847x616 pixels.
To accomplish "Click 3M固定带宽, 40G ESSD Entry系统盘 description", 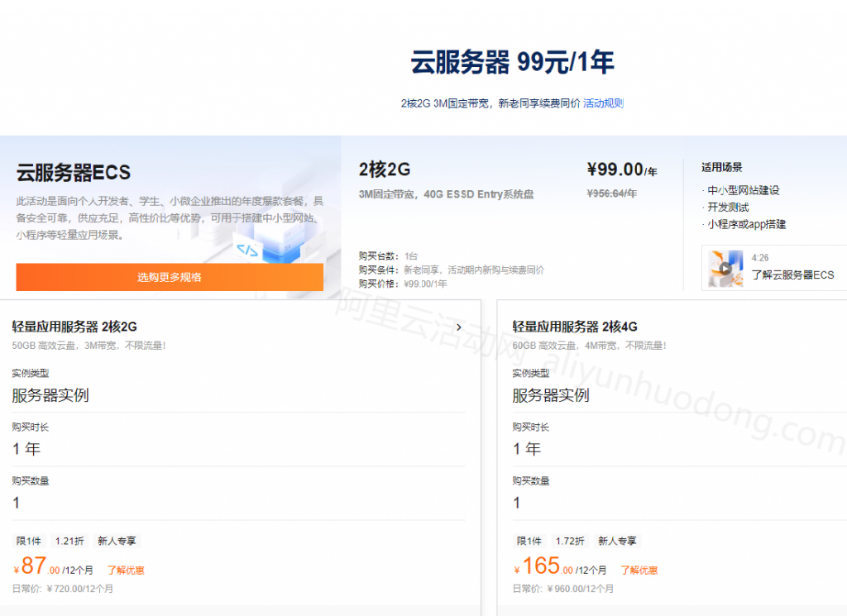I will point(446,194).
